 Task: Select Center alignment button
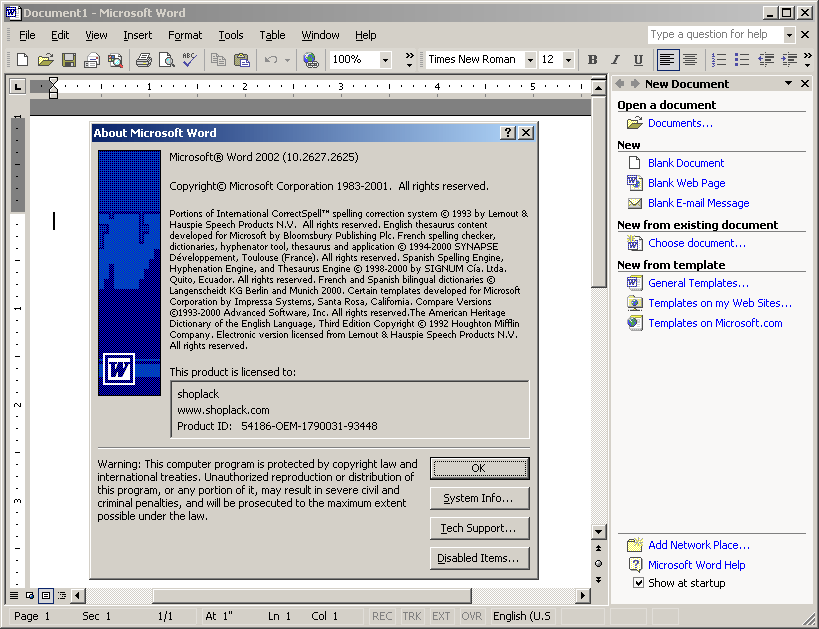tap(690, 60)
